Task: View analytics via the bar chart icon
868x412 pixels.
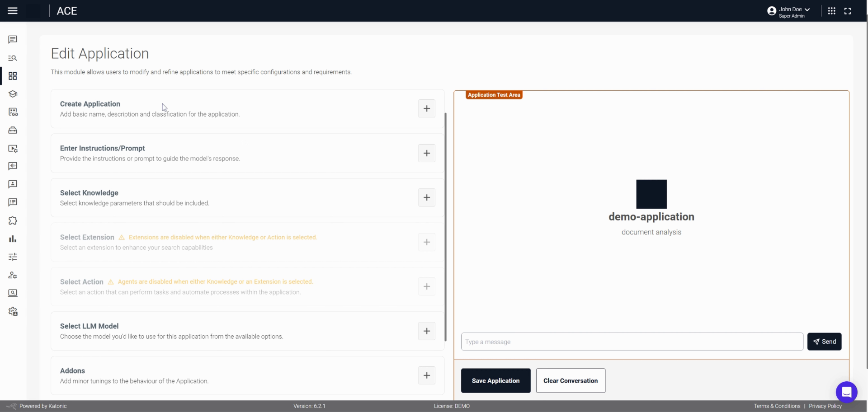Action: 13,239
